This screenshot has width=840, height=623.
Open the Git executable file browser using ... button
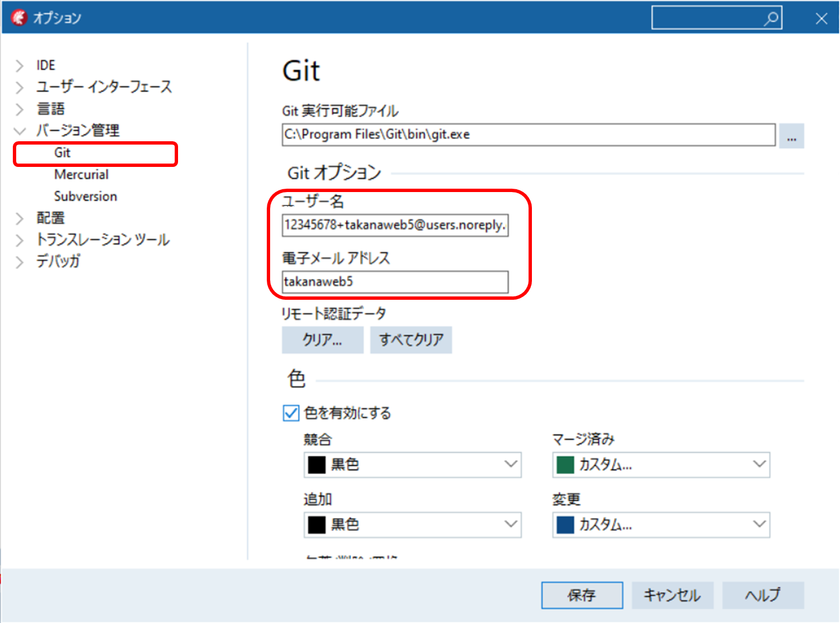(791, 135)
